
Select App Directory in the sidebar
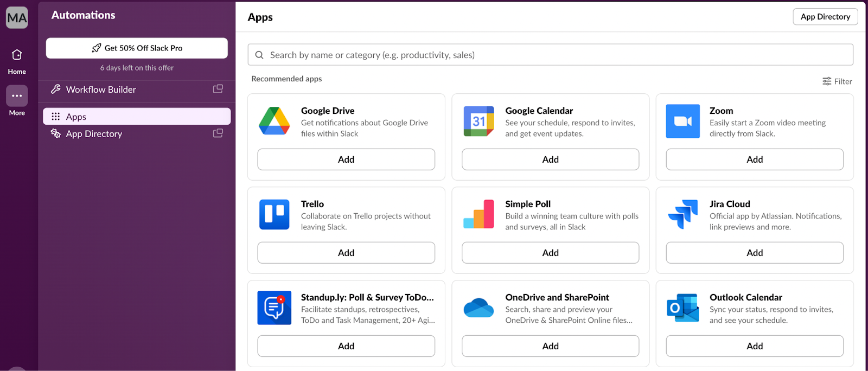[137, 133]
